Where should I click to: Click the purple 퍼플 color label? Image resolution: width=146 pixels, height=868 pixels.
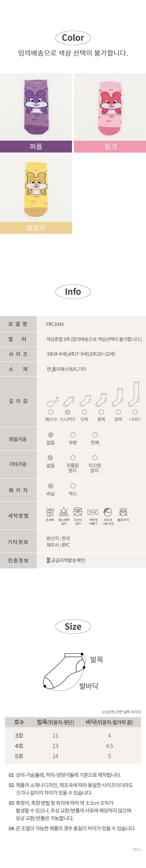click(x=36, y=147)
